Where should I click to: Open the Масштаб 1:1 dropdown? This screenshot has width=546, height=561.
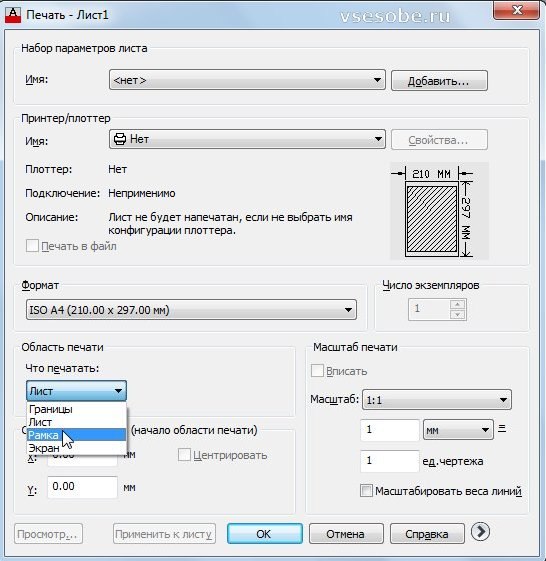pos(437,400)
